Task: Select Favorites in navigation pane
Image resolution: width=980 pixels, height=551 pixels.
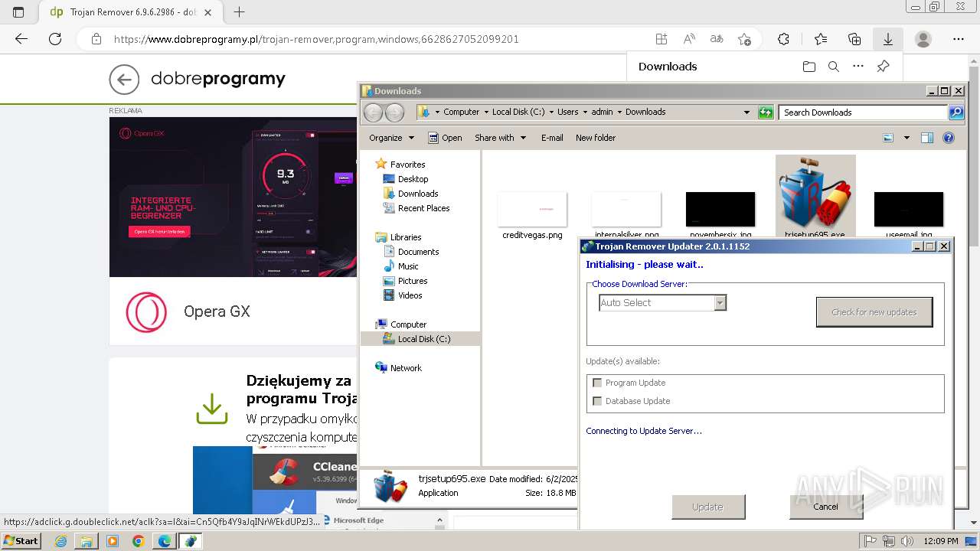Action: click(x=400, y=165)
